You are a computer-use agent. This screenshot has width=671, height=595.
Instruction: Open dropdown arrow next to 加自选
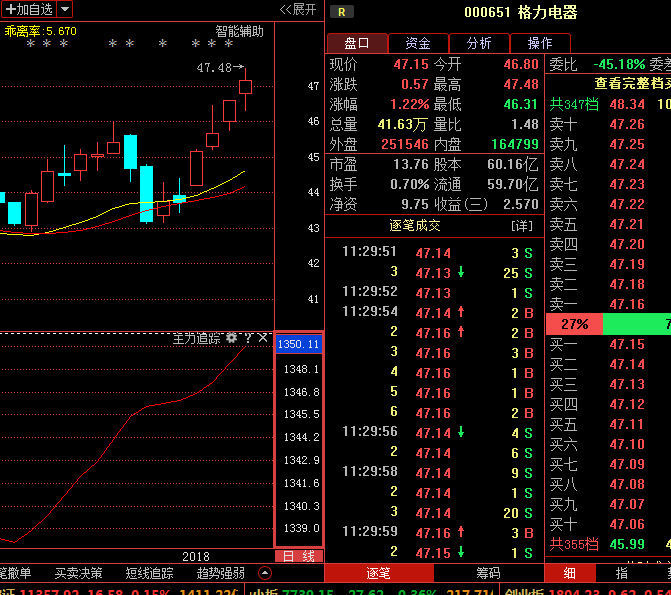click(x=65, y=9)
